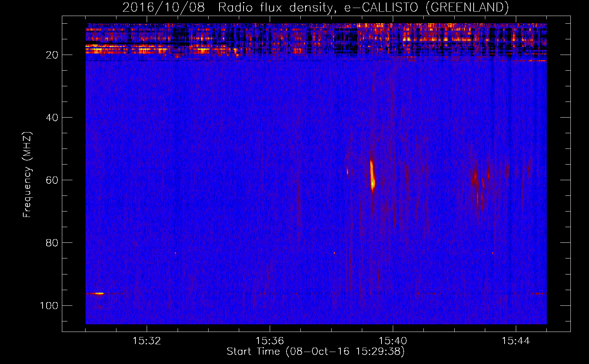
Task: Click the 20 MHz frequency tick label
Action: [x=52, y=55]
